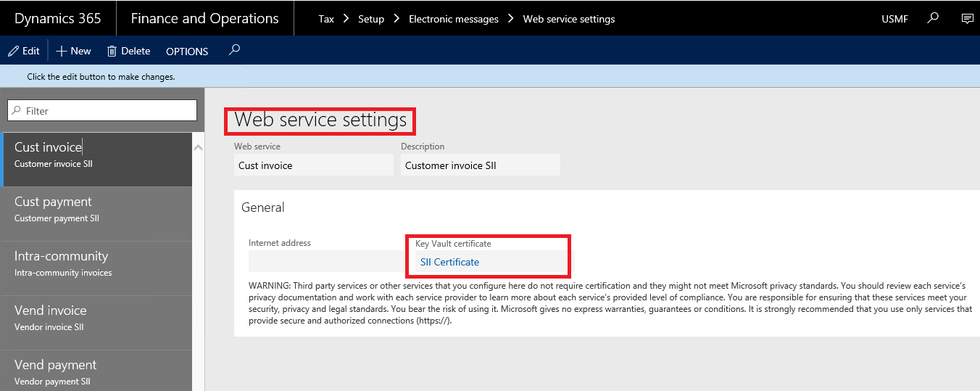
Task: Go to Dynamics 365 home
Action: 58,18
